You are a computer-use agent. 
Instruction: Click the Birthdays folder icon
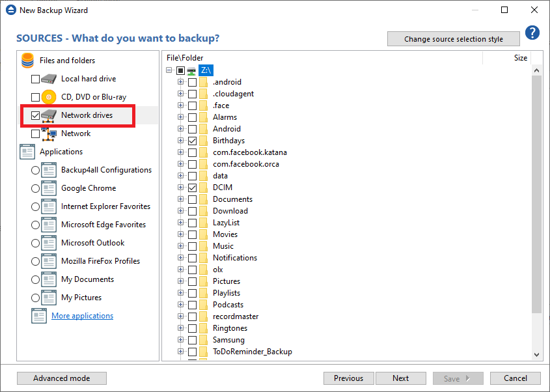(204, 141)
